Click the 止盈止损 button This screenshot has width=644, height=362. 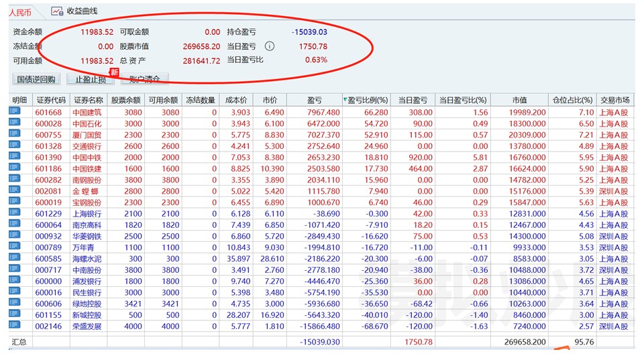[x=91, y=79]
